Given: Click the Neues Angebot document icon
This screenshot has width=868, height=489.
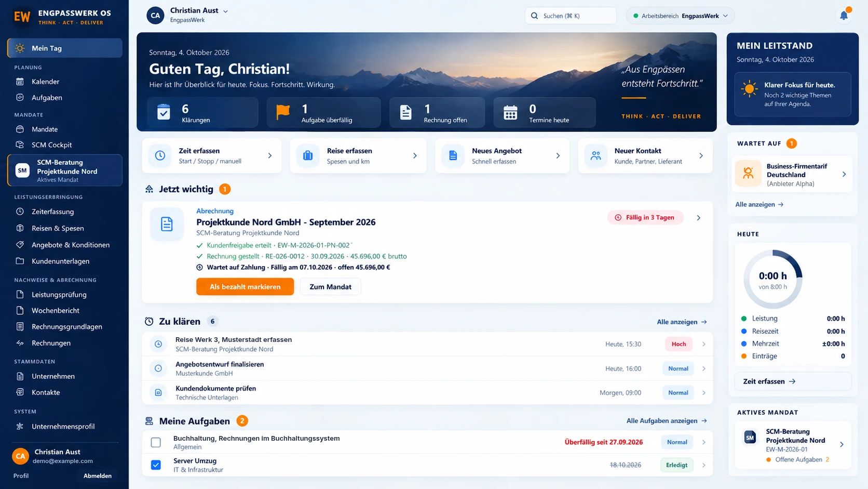Looking at the screenshot, I should tap(453, 155).
